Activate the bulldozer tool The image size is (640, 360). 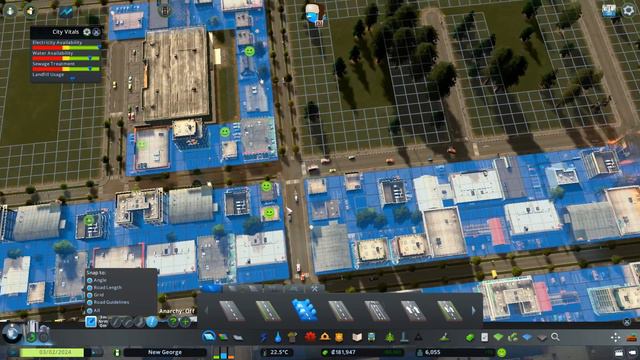tap(631, 338)
